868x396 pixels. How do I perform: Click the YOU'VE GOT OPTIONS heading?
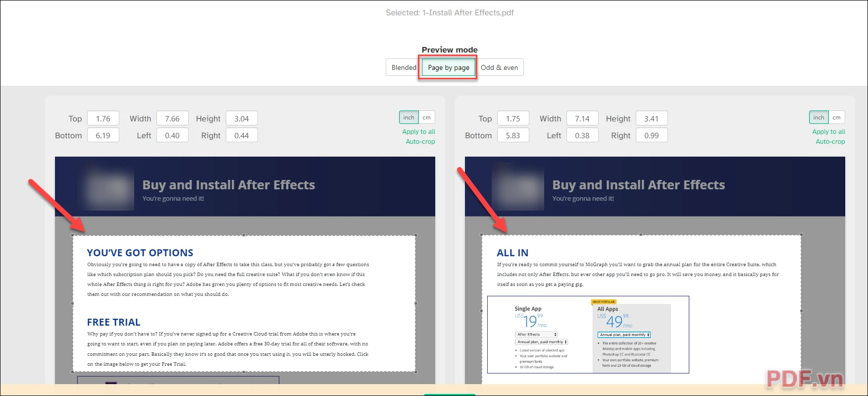[140, 253]
